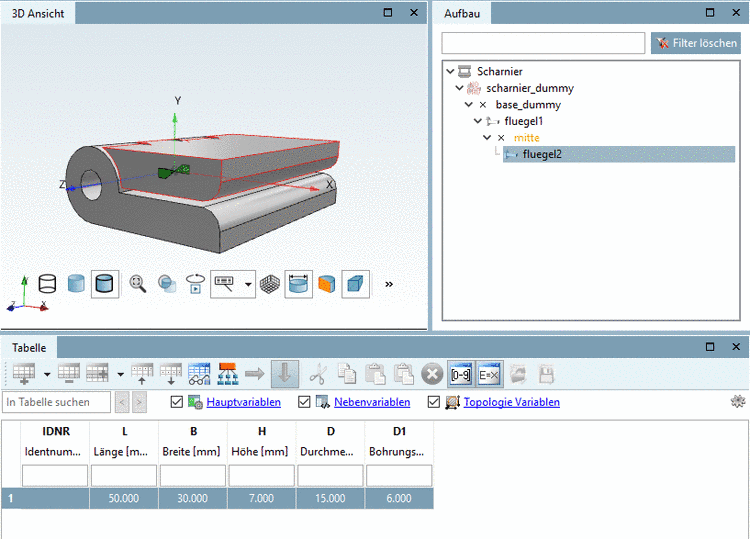Image resolution: width=750 pixels, height=539 pixels.
Task: Toggle the Topologie Variablen checkbox
Action: (x=434, y=402)
